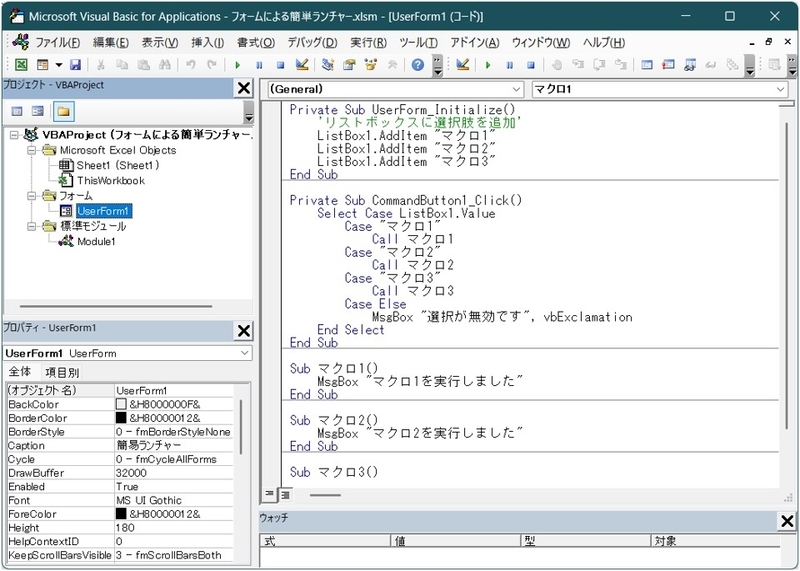Collapse the フォーム folder node
The width and height of the screenshot is (800, 571).
coord(32,196)
